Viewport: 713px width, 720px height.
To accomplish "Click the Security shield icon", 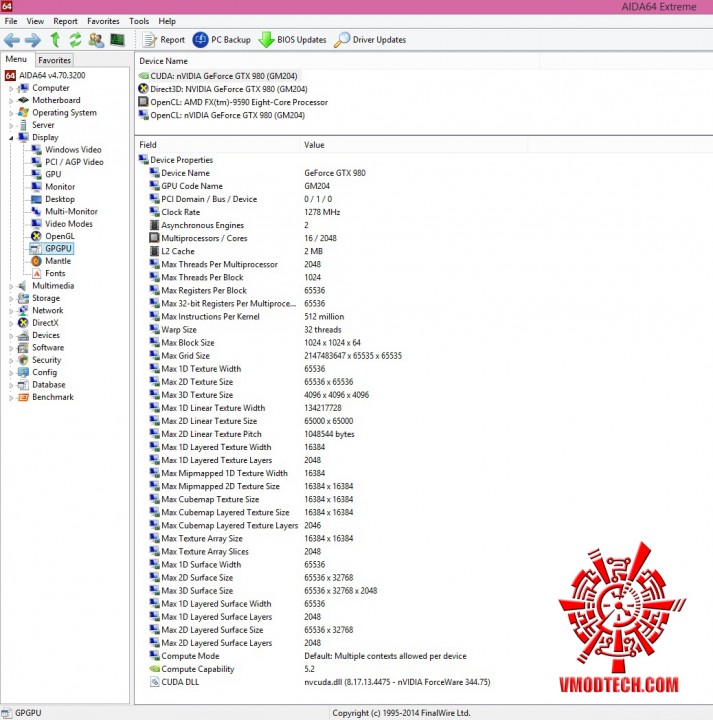I will [23, 360].
